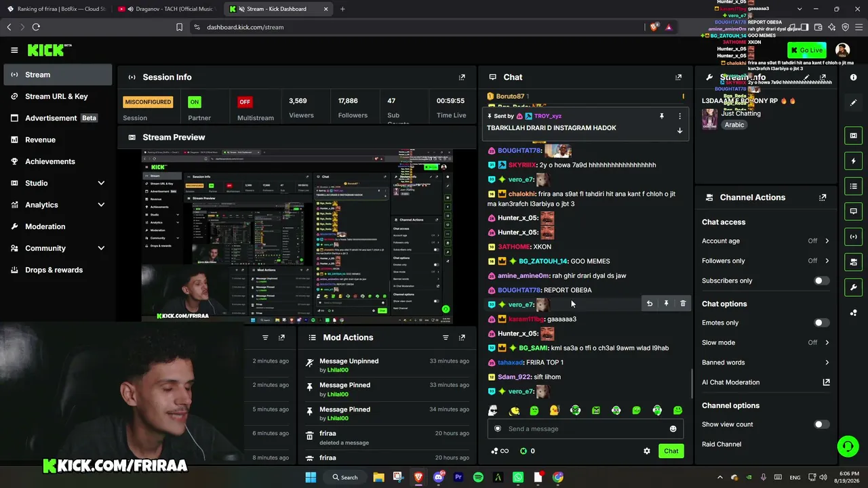Click the browser address bar

pyautogui.click(x=417, y=27)
